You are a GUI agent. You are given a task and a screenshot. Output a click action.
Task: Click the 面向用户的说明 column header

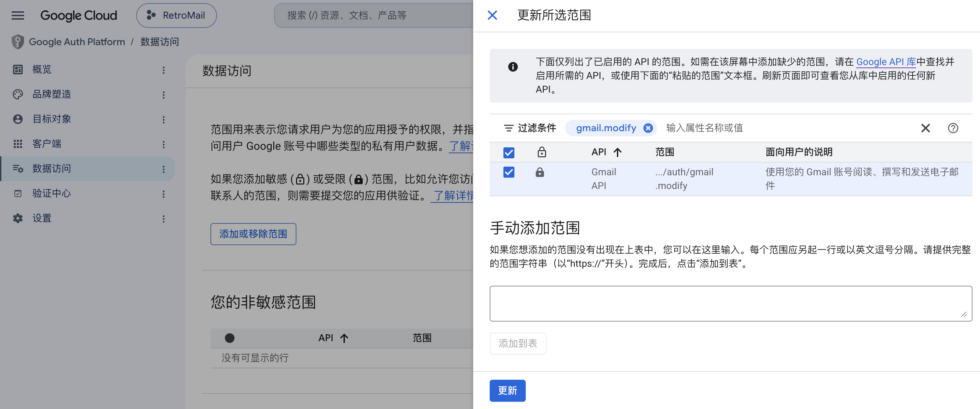coord(799,152)
